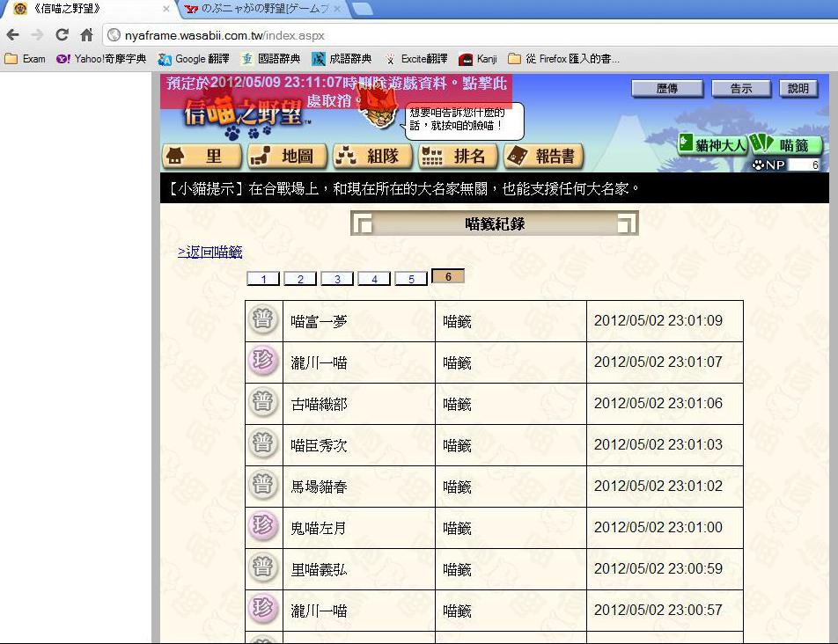The image size is (838, 644).
Task: Open the browser home page icon
Action: (86, 35)
